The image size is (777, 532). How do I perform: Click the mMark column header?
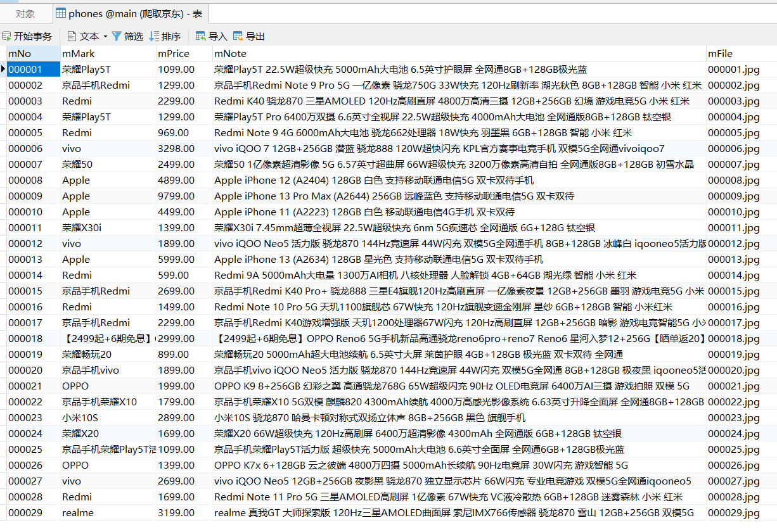[x=108, y=53]
